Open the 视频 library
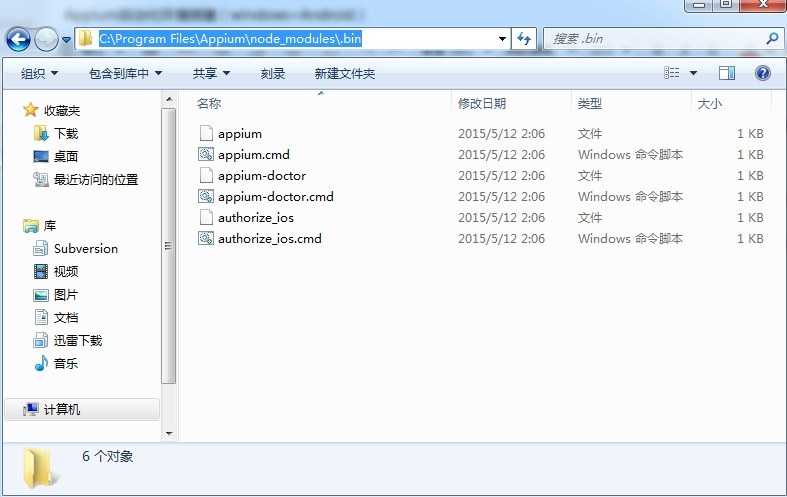The image size is (787, 497). point(66,272)
